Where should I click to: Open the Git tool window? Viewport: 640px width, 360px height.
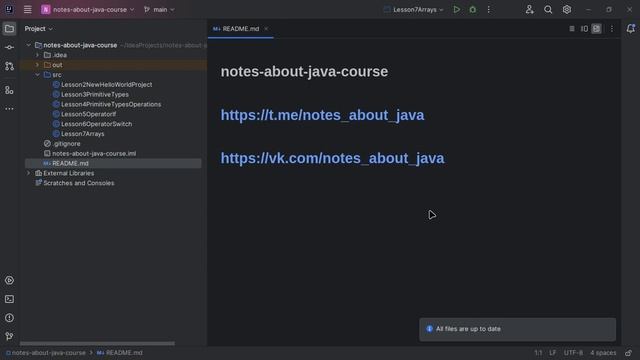[9, 336]
